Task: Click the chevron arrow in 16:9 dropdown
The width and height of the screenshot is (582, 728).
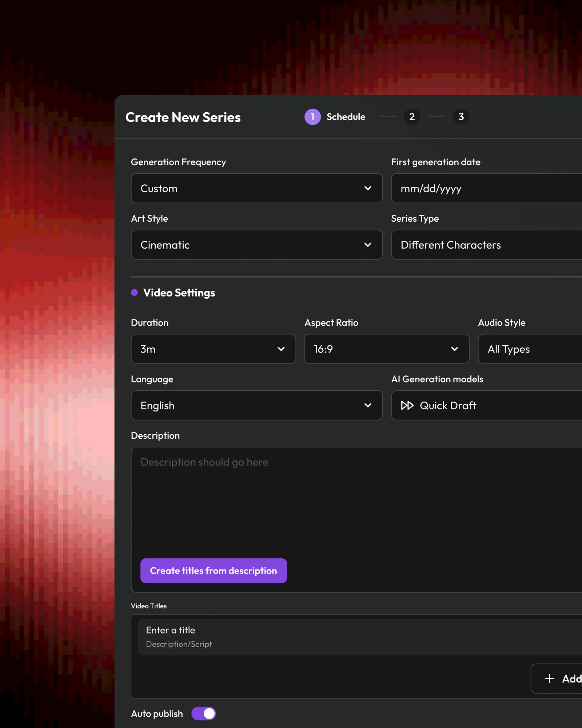Action: 454,349
